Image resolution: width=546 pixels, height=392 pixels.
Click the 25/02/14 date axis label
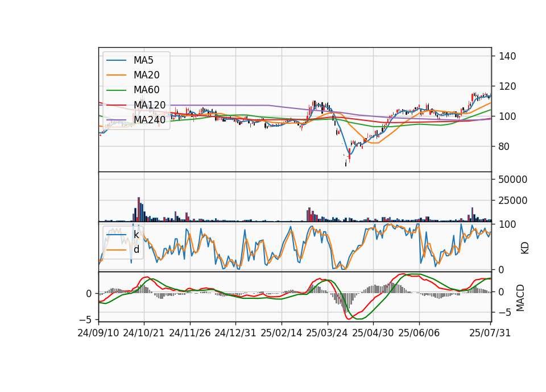282,333
